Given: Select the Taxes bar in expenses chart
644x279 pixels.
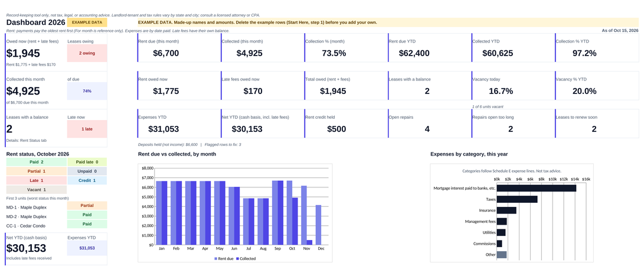Looking at the screenshot, I should click(517, 199).
